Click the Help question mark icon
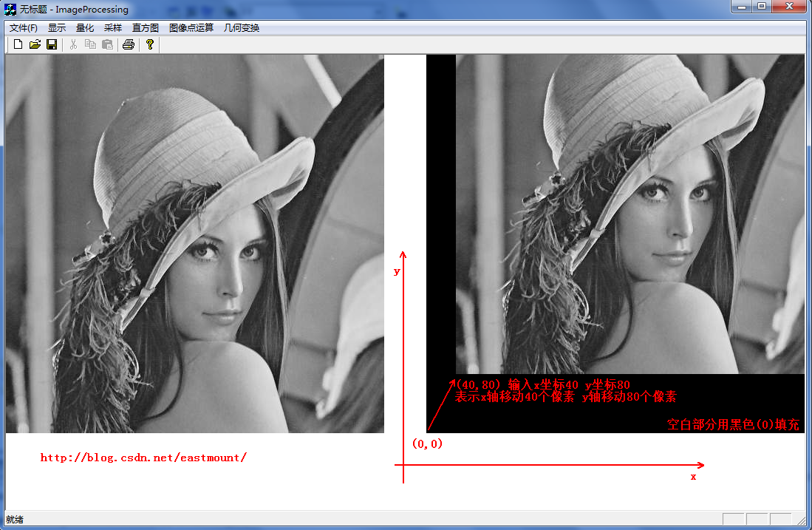The image size is (812, 530). [150, 44]
